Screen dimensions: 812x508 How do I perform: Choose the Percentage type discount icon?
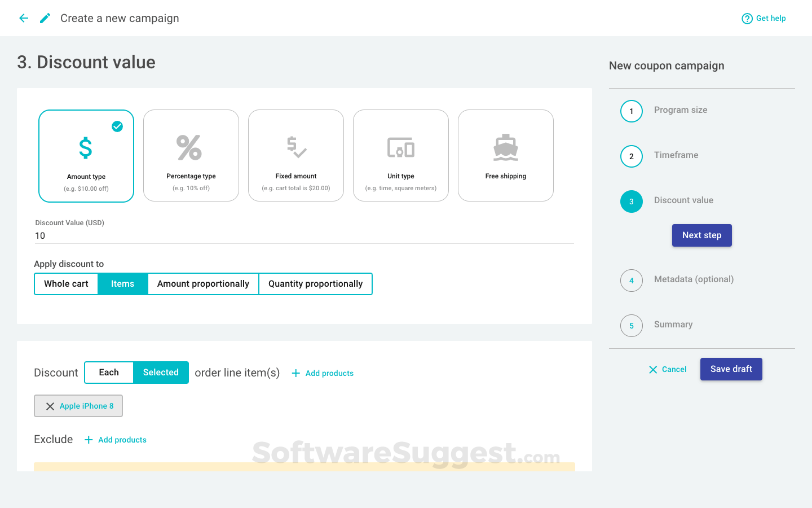click(191, 147)
